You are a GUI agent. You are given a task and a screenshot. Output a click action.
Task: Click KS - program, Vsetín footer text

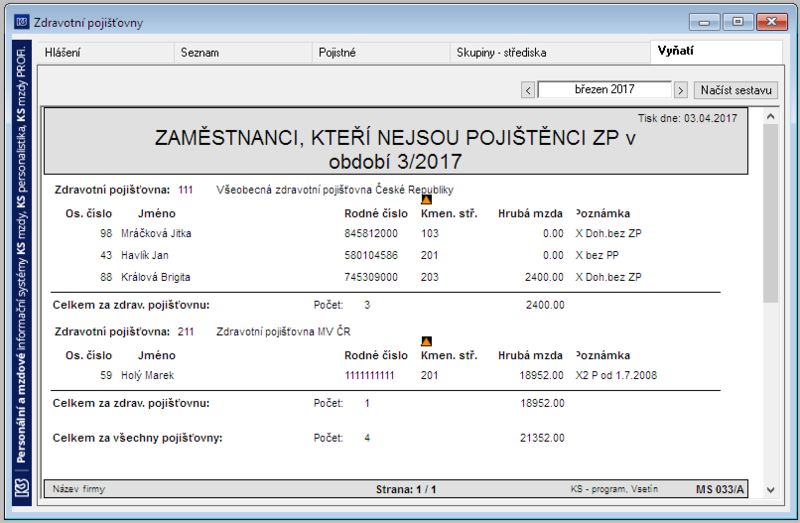coord(614,489)
